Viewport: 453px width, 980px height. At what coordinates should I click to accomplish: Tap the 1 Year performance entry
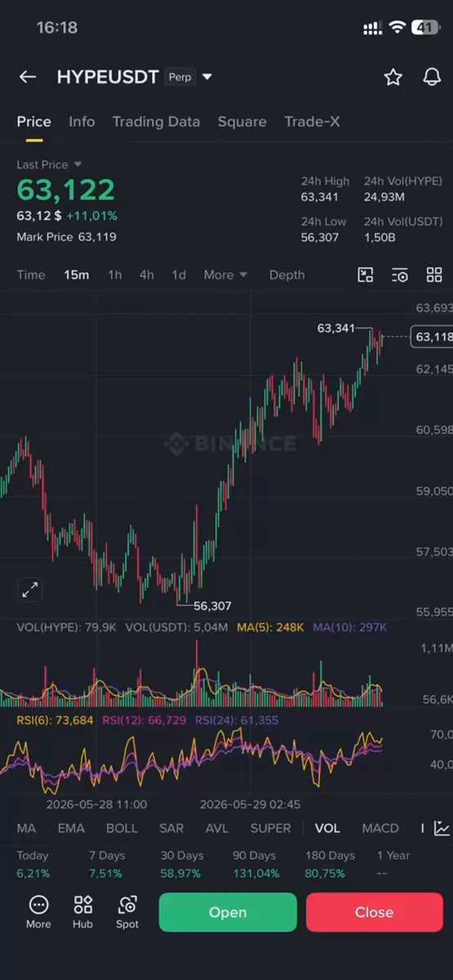coord(394,864)
